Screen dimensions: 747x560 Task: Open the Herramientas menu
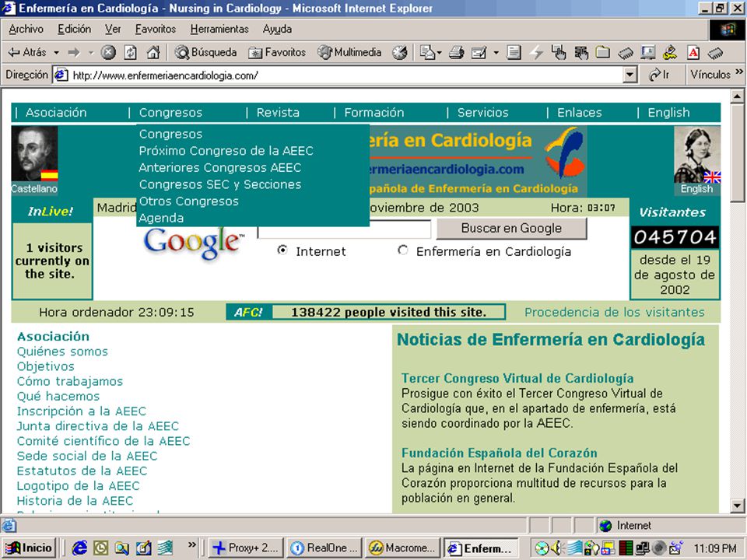tap(219, 29)
